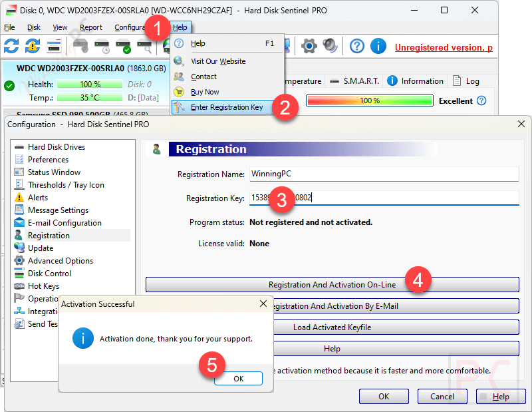Switch to the S.M.A.R.T. tab

[354, 81]
